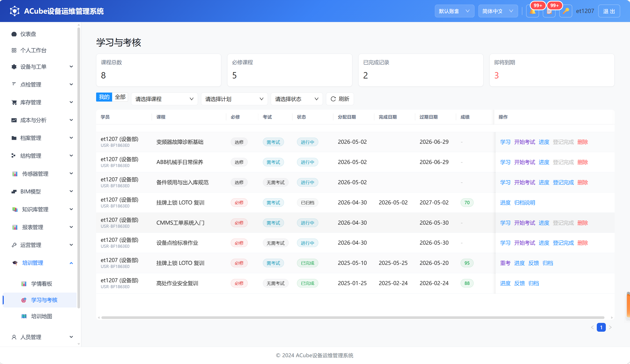The height and width of the screenshot is (364, 630).
Task: Collapse the 培训管理 menu chevron
Action: (x=71, y=263)
